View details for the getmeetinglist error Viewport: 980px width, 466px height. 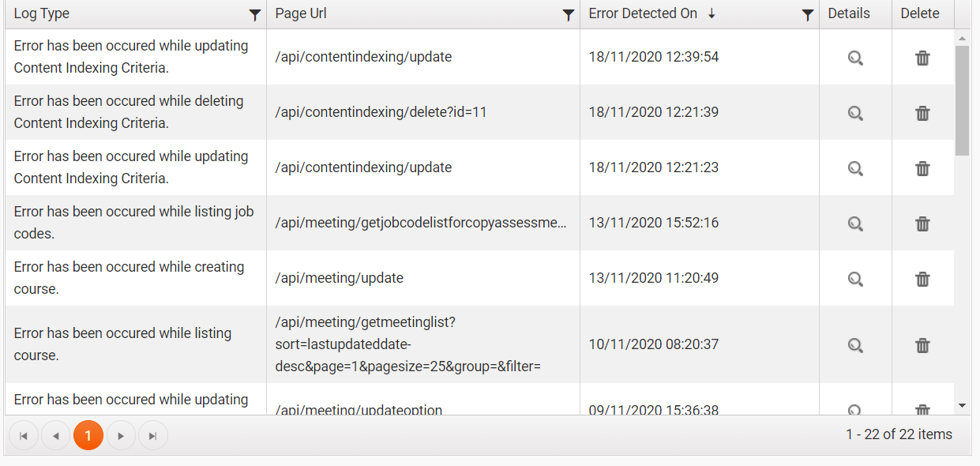tap(855, 345)
